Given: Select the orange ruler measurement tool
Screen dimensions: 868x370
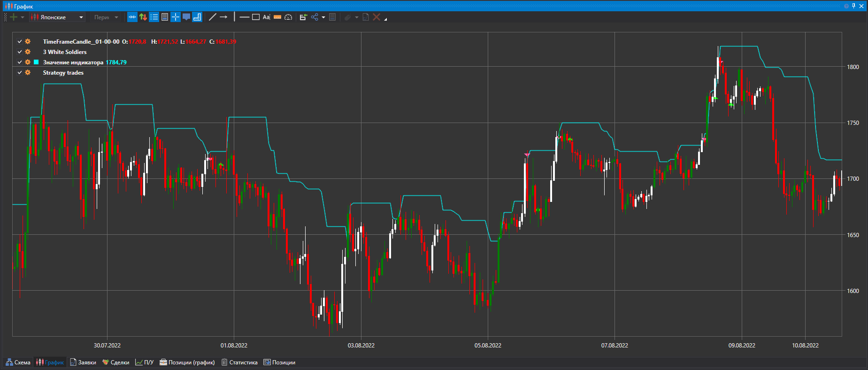Looking at the screenshot, I should point(277,17).
